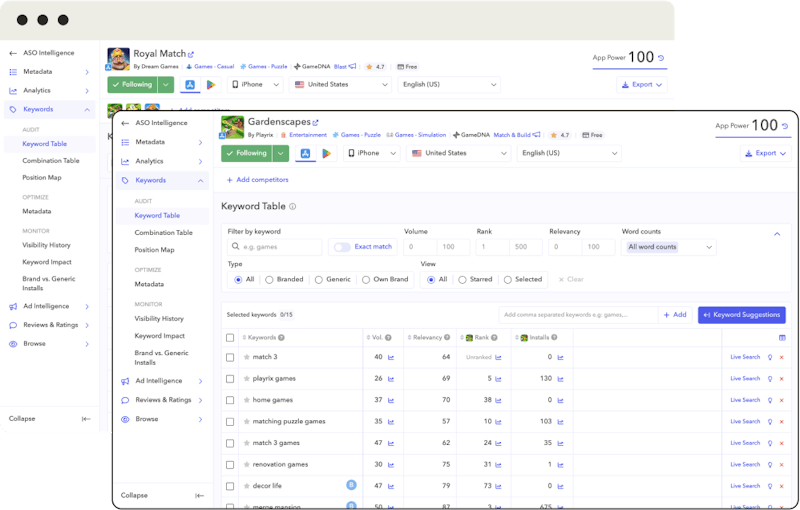Viewport: 800px width, 510px height.
Task: Check the box for 'renovation games' keyword
Action: pyautogui.click(x=230, y=464)
